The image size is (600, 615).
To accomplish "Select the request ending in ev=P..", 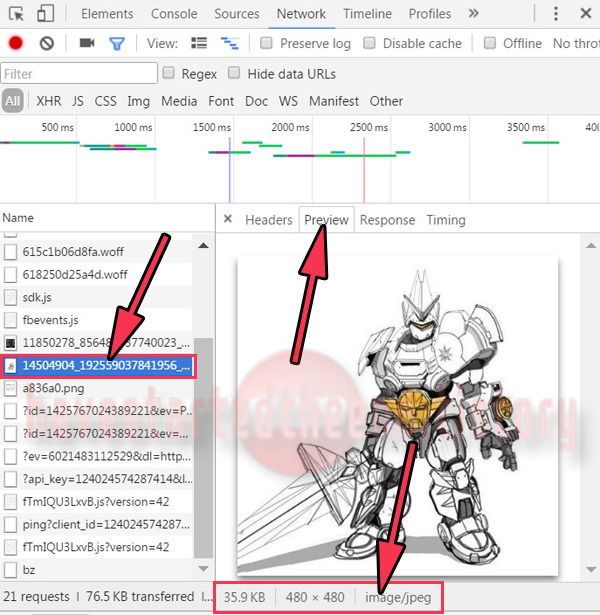I will pos(96,411).
